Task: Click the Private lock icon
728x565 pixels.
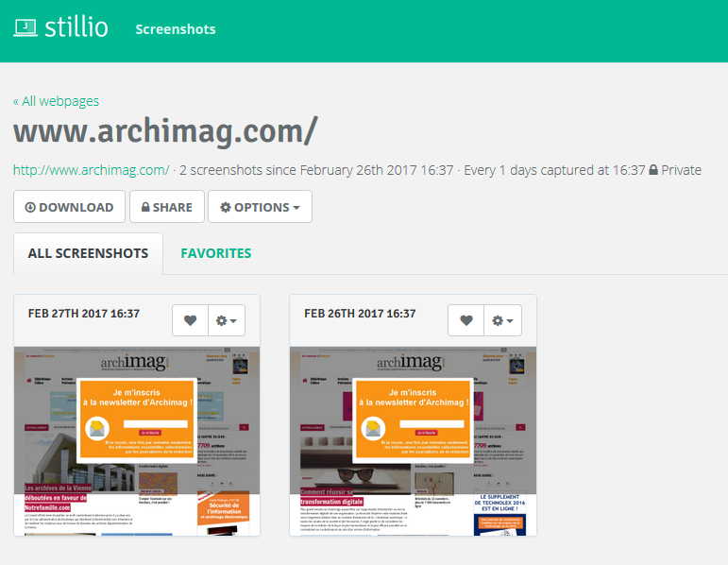Action: coord(653,170)
